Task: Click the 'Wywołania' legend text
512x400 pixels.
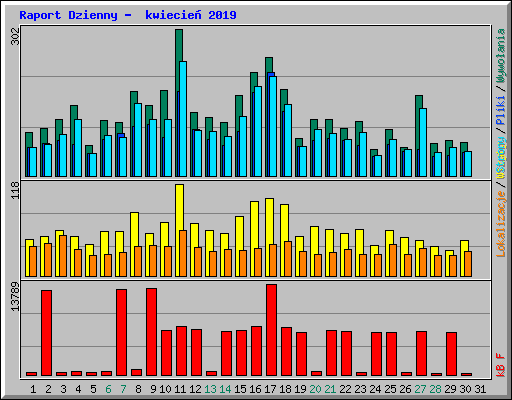Action: [501, 55]
